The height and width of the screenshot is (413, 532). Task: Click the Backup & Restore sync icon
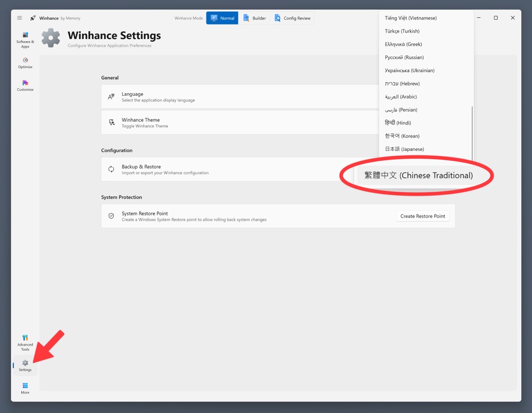(111, 169)
